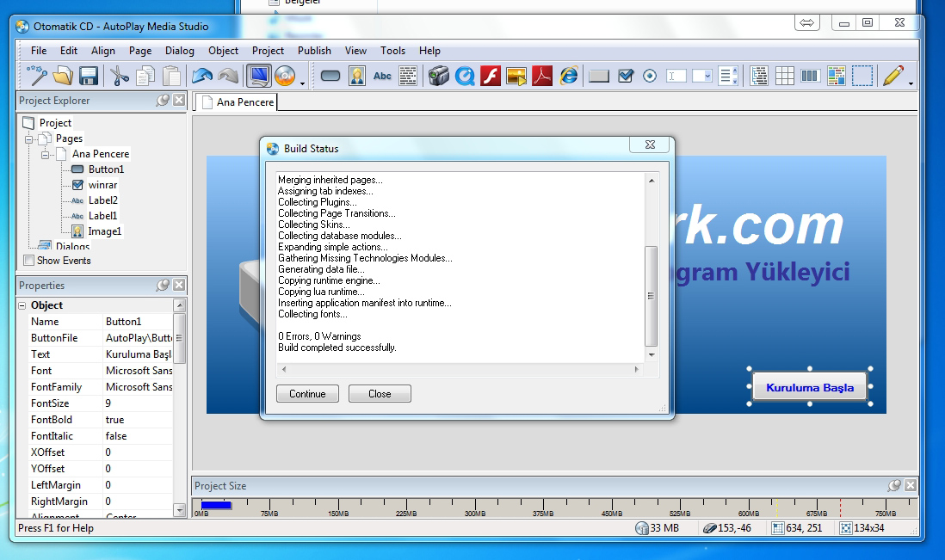
Task: Save the project with the floppy icon
Action: point(89,76)
